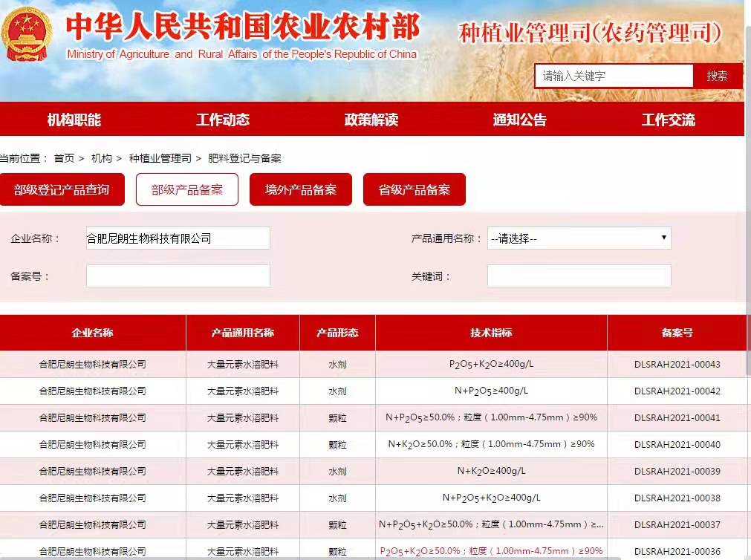This screenshot has height=560, width=751.
Task: Go to 通知公告 in the nav bar
Action: point(520,120)
